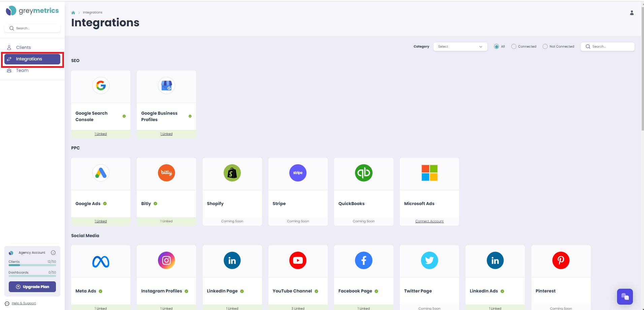
Task: Click the Google Business Profiles store icon
Action: click(x=166, y=85)
